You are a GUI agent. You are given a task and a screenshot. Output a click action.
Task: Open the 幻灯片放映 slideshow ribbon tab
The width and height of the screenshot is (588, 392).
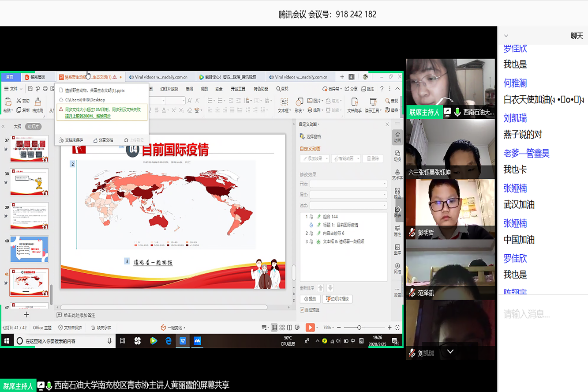pos(169,89)
